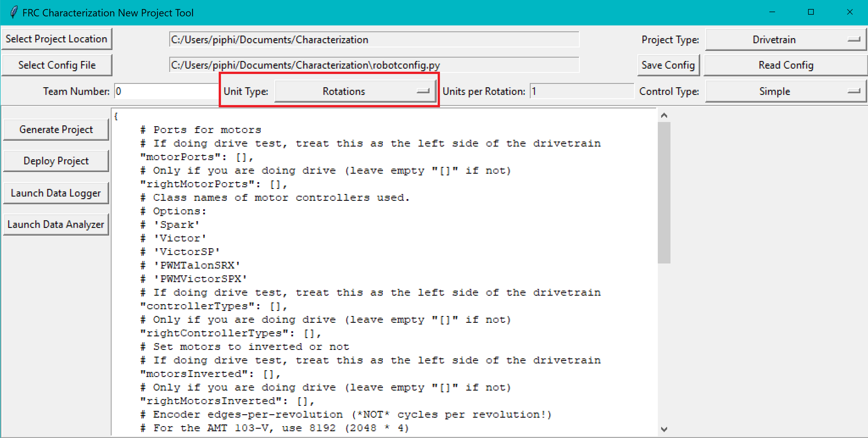This screenshot has height=438, width=868.
Task: Click the "rightControllerTypes": [], line
Action: 231,333
